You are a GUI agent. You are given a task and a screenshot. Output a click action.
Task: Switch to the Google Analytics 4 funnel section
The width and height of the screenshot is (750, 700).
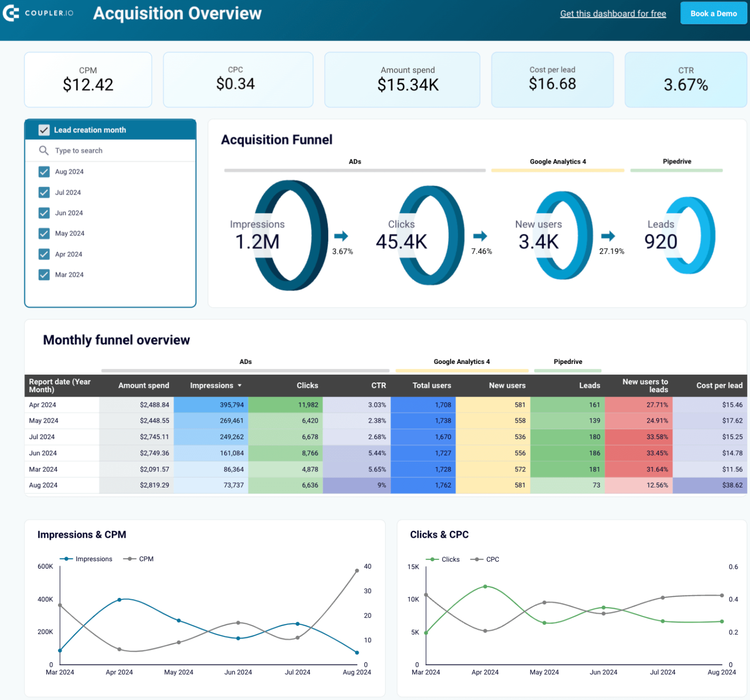[558, 162]
